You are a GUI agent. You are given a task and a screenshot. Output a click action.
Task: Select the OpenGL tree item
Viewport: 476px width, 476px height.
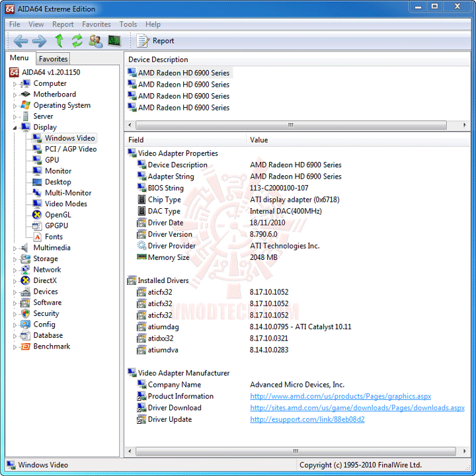52,215
